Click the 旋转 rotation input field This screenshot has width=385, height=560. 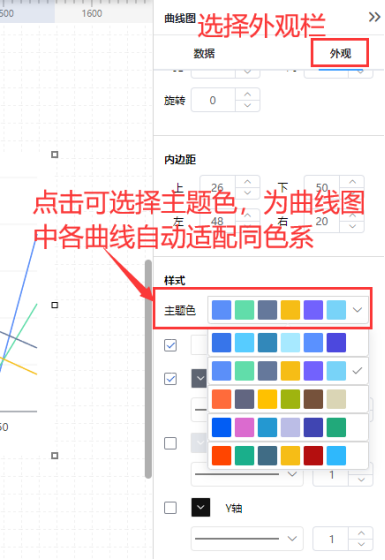tap(213, 100)
